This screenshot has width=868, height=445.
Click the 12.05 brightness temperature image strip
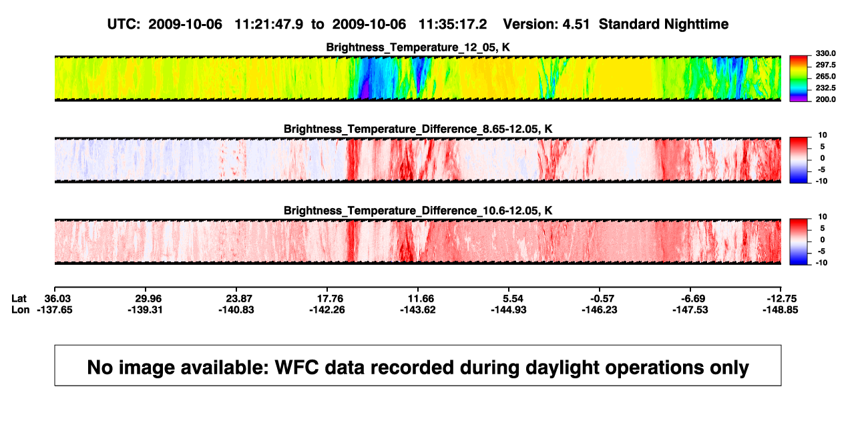(x=417, y=79)
